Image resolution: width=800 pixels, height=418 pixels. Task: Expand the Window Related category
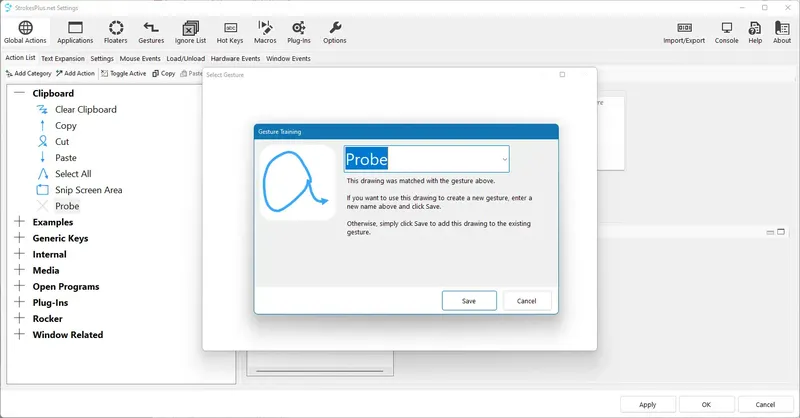(19, 334)
